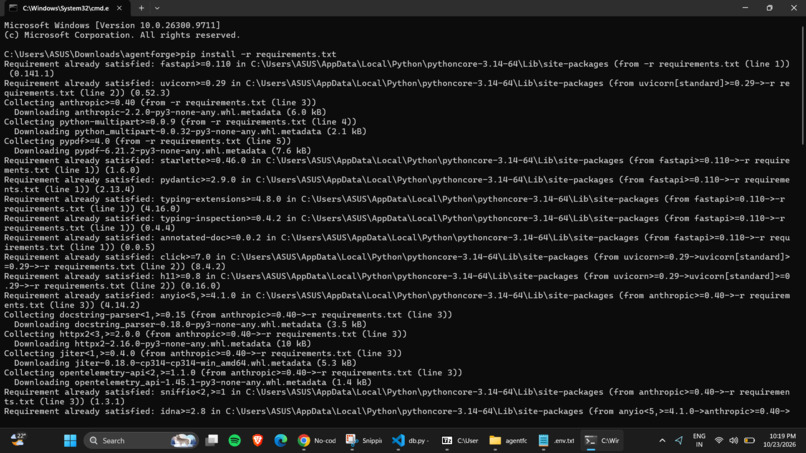
Task: Click '(c) Microsoft Corporation' copyright line
Action: click(122, 35)
